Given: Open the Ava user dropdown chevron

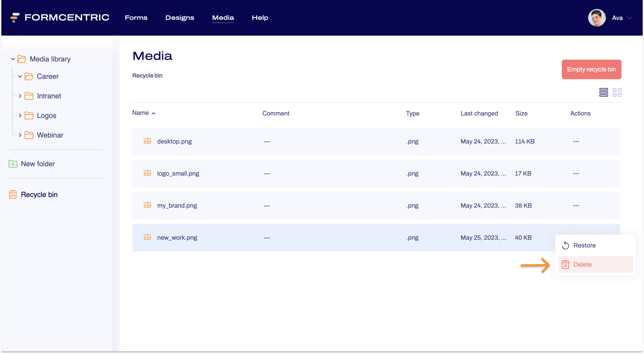Looking at the screenshot, I should 630,18.
